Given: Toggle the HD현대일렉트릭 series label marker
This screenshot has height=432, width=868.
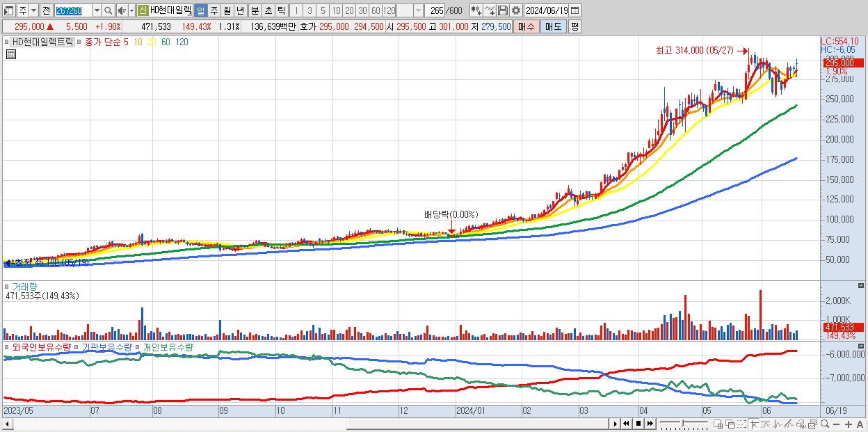Looking at the screenshot, I should coord(8,42).
